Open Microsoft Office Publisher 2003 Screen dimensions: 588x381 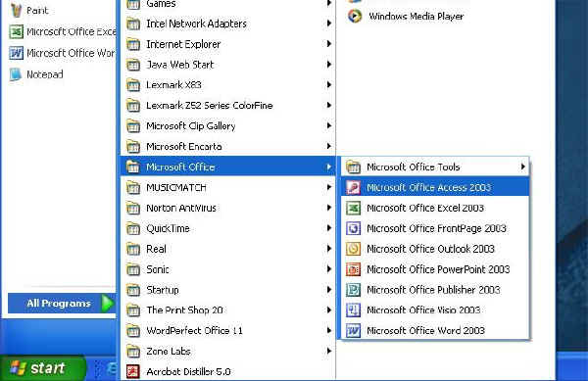tap(435, 290)
